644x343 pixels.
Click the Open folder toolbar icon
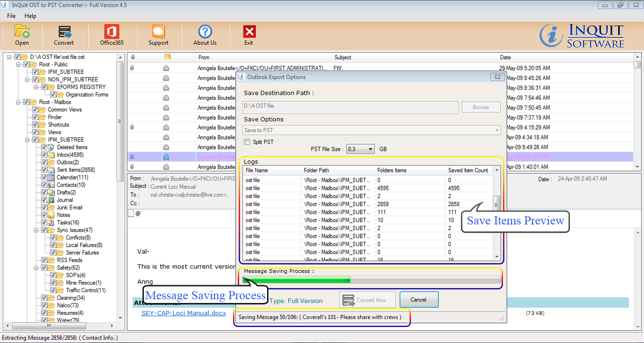[22, 32]
